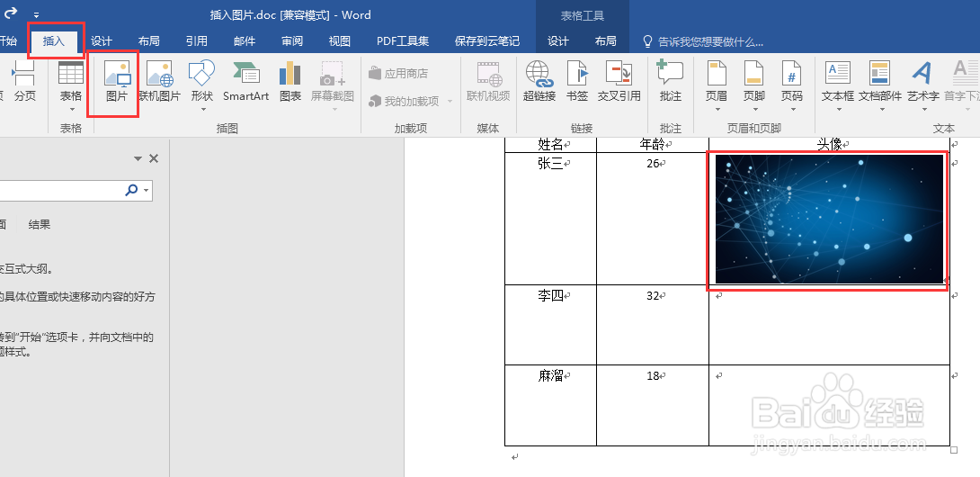Click the 李四 name cell

click(x=550, y=325)
